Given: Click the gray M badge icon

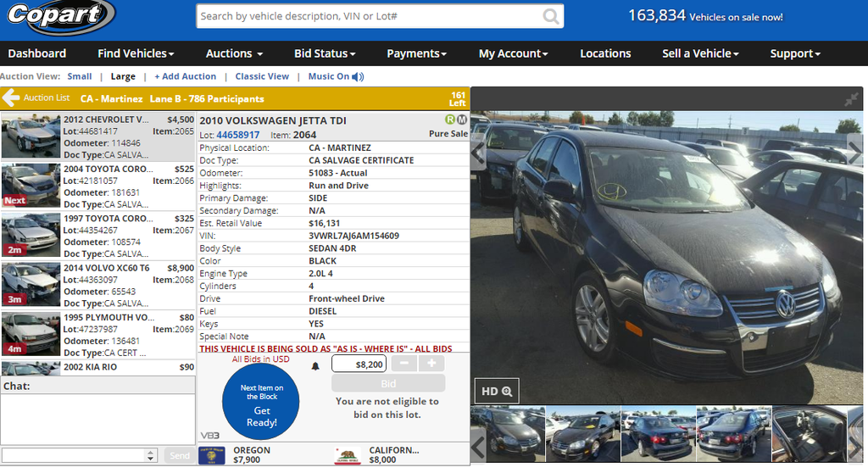Looking at the screenshot, I should (x=462, y=119).
